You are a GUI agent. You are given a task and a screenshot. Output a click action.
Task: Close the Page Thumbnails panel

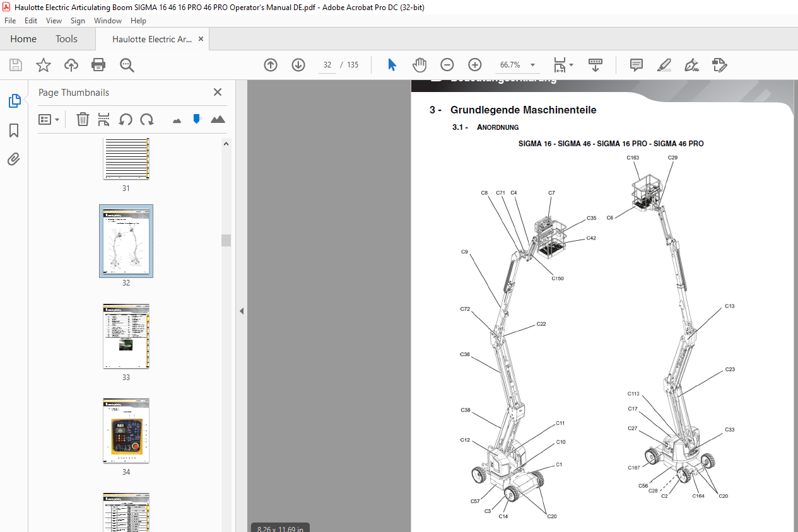point(218,92)
